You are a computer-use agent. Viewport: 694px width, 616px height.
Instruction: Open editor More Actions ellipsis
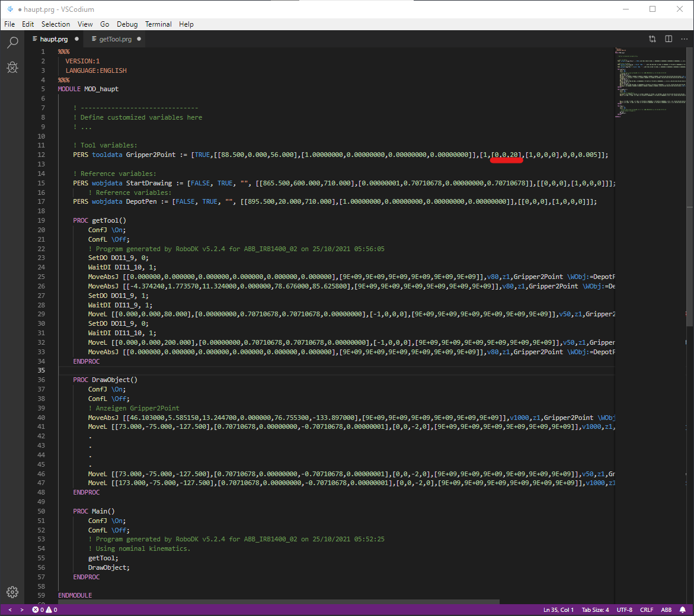pyautogui.click(x=684, y=39)
